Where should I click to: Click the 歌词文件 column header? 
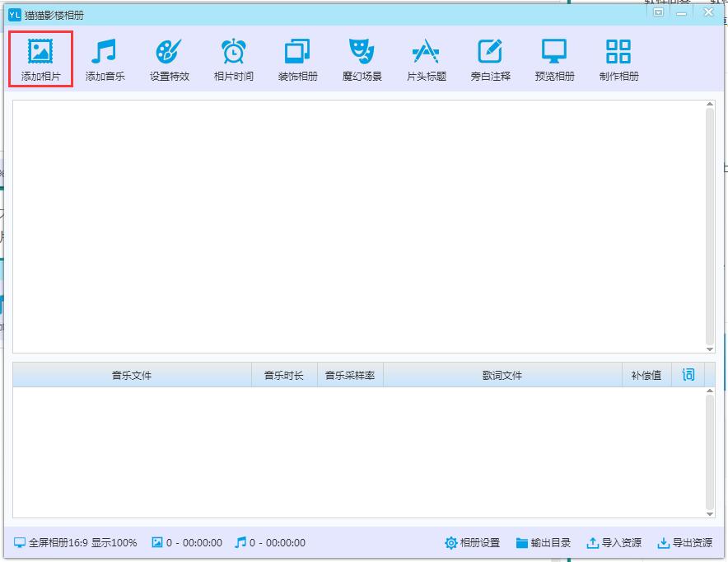pyautogui.click(x=502, y=376)
